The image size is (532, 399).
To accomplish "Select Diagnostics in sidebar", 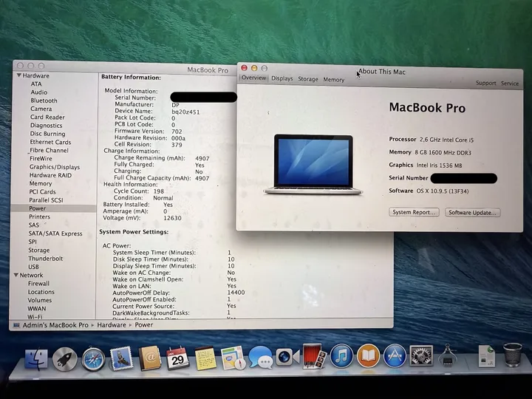I will (46, 126).
